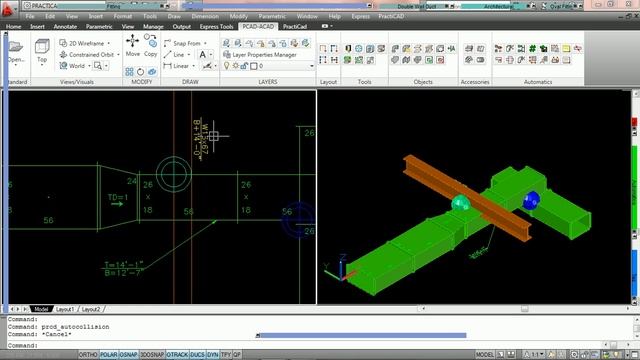Toggle the layer freeze sun icon
This screenshot has height=360, width=640.
coord(236,66)
